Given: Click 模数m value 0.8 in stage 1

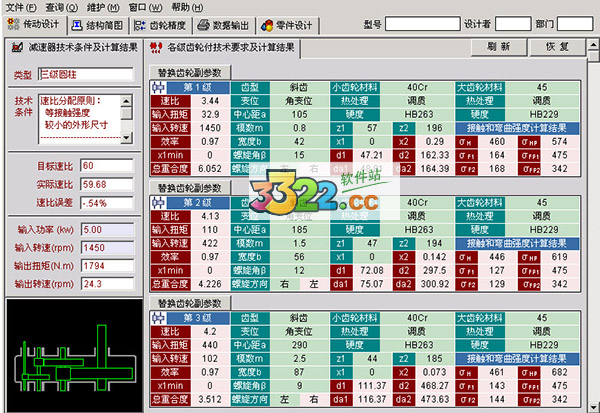Looking at the screenshot, I should click(x=299, y=128).
